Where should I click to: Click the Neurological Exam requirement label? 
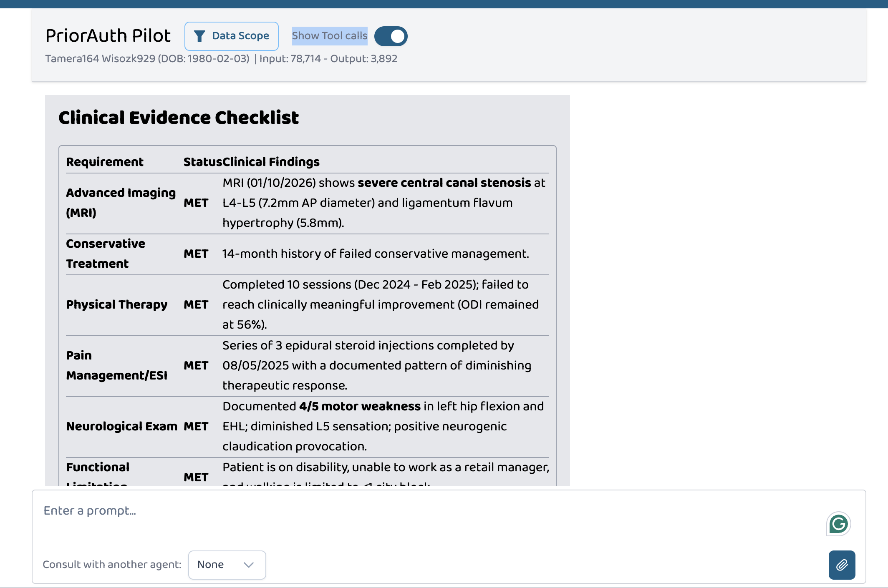point(122,426)
